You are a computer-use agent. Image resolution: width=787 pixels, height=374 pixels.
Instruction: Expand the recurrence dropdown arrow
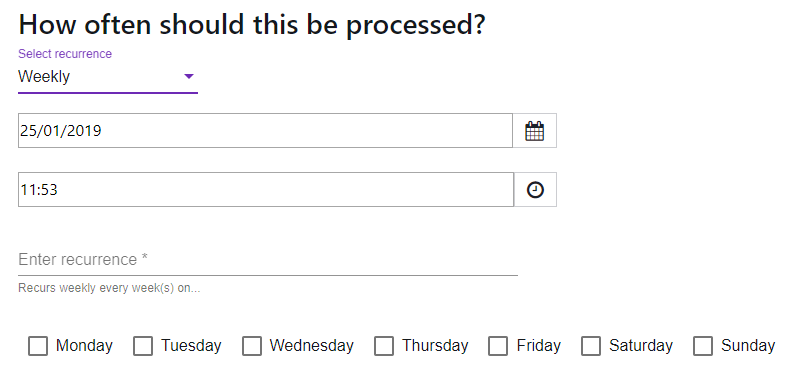coord(189,77)
